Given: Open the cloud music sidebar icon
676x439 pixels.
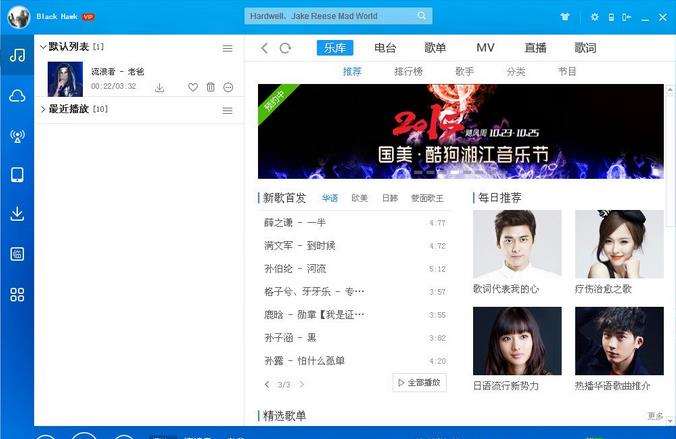Looking at the screenshot, I should coord(17,96).
